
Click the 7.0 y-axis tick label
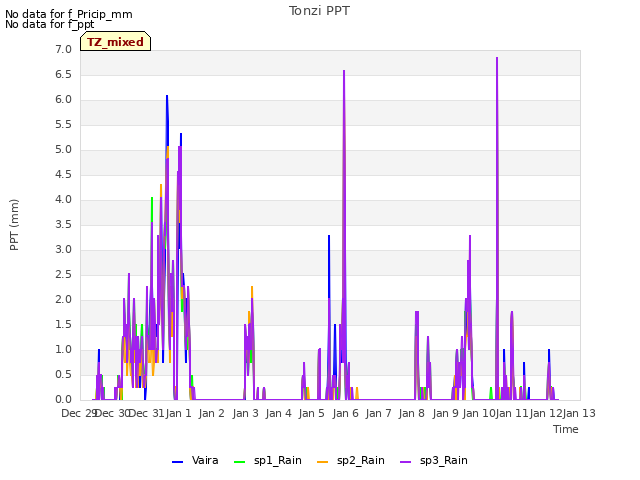point(63,50)
